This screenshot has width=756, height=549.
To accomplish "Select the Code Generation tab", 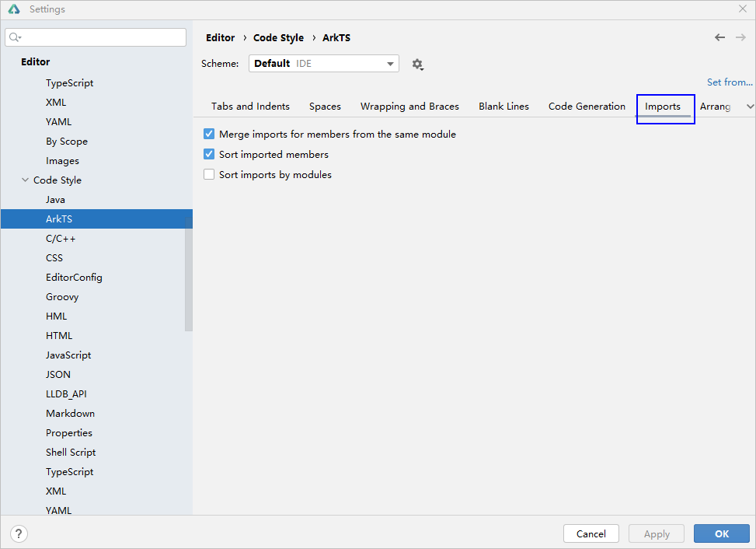I will [587, 107].
